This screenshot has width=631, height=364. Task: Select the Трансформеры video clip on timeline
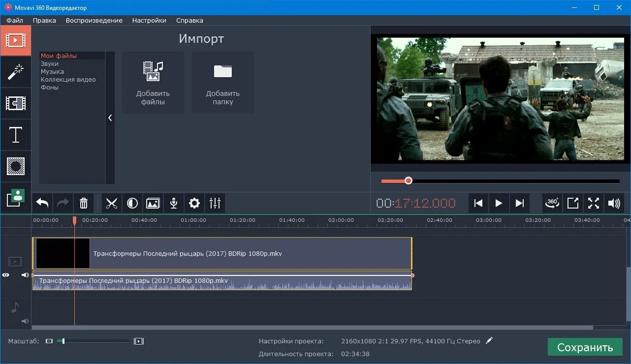click(x=222, y=254)
